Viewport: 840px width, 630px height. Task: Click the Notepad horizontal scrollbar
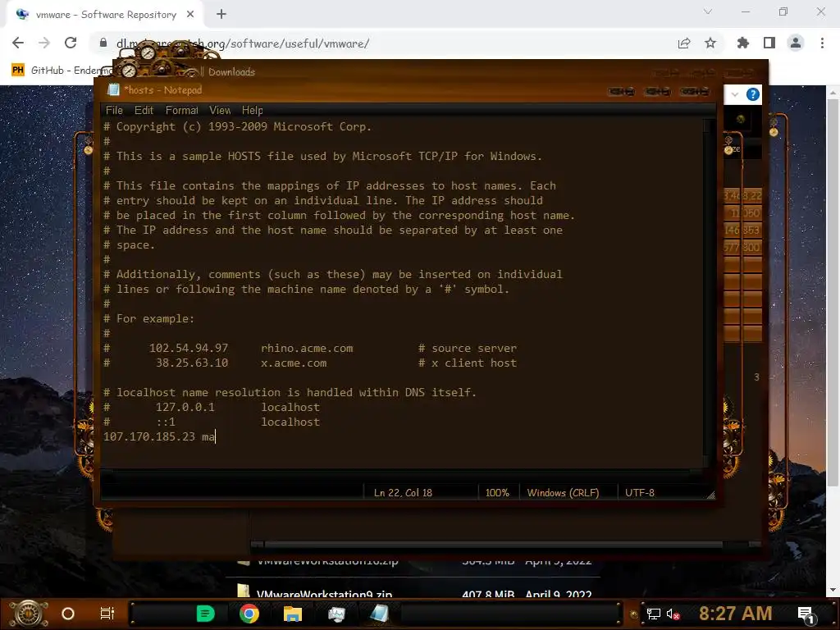click(402, 473)
